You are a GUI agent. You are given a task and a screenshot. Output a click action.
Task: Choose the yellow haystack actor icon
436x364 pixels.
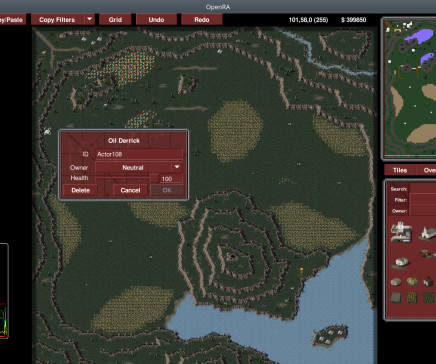tap(412, 282)
